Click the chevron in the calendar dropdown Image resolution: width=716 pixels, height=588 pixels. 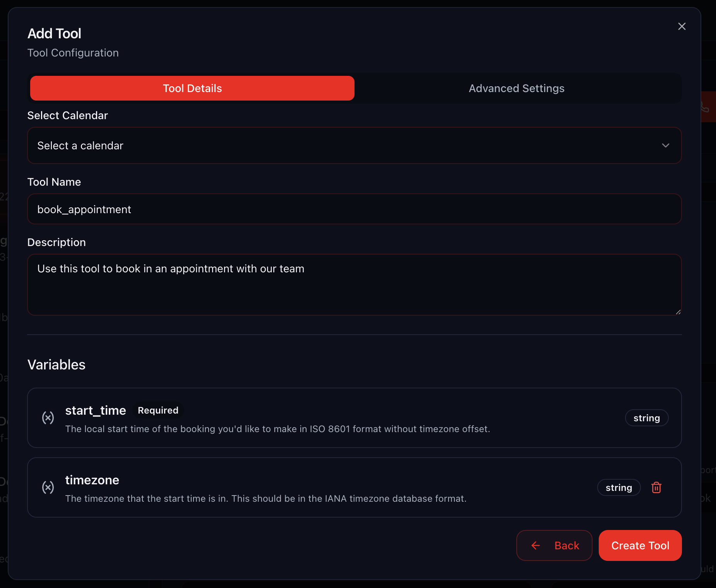point(666,145)
